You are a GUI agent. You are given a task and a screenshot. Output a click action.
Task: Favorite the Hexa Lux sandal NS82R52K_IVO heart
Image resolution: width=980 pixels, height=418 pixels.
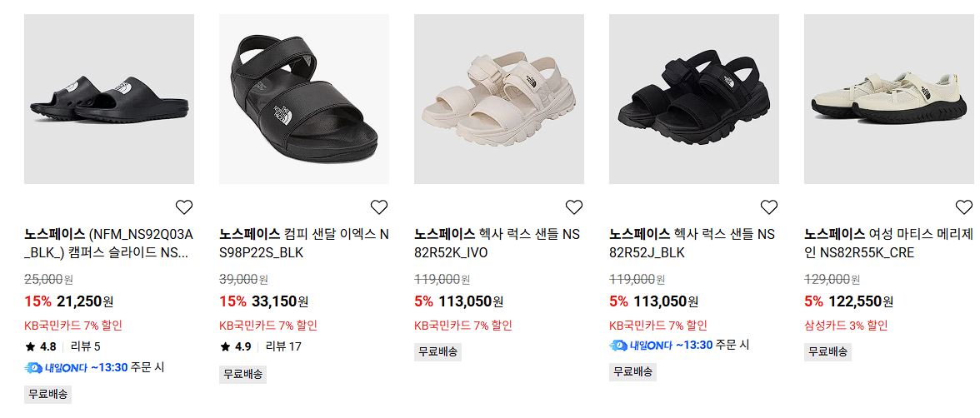pyautogui.click(x=573, y=207)
